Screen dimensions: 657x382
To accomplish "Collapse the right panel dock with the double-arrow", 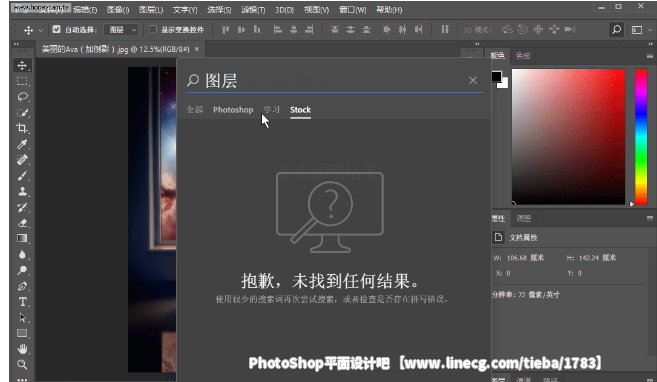I will (x=650, y=44).
